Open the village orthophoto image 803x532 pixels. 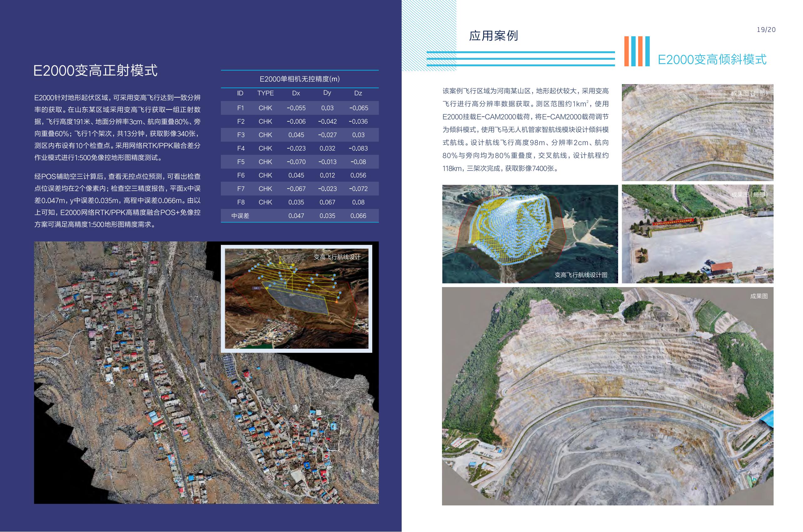pyautogui.click(x=206, y=372)
